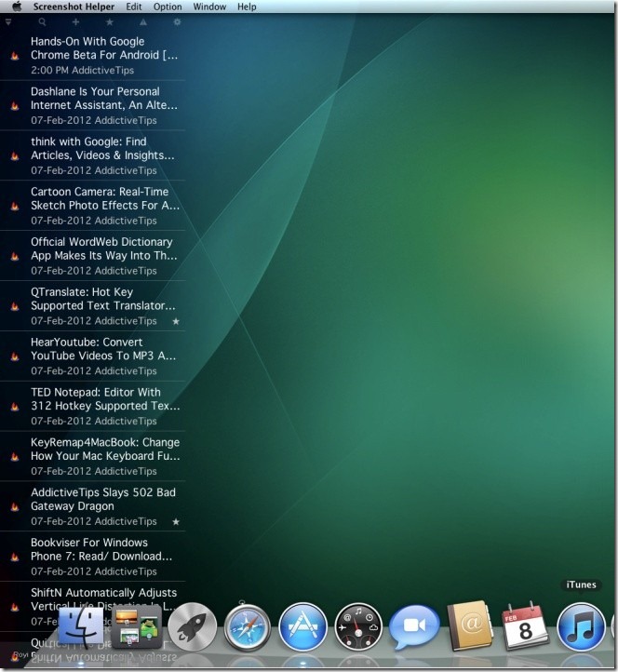618x672 pixels.
Task: Click the flame icon beside think with Google
Action: pos(15,156)
